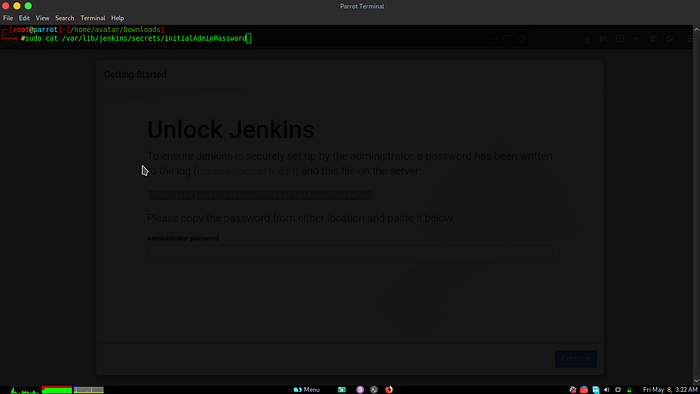Click the red tray notification icon

tap(584, 390)
